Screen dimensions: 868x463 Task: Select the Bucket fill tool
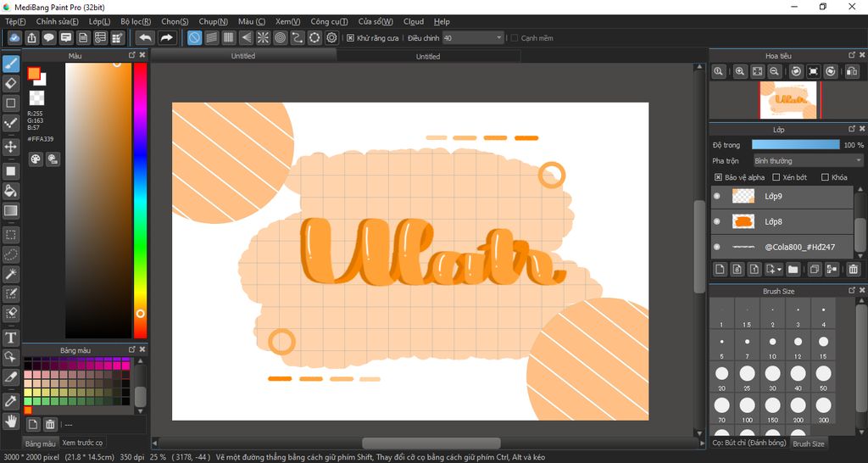(x=10, y=191)
